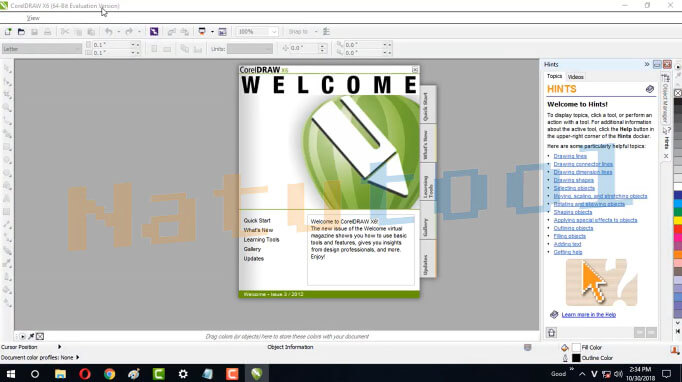Switch to the Videos tab in Hints
This screenshot has height=382, width=682.
(575, 77)
